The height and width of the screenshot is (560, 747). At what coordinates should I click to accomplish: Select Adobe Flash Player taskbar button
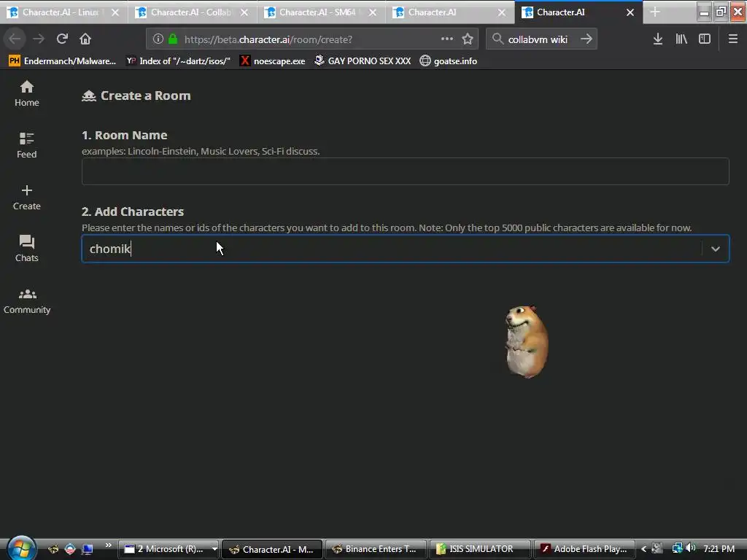tap(584, 549)
